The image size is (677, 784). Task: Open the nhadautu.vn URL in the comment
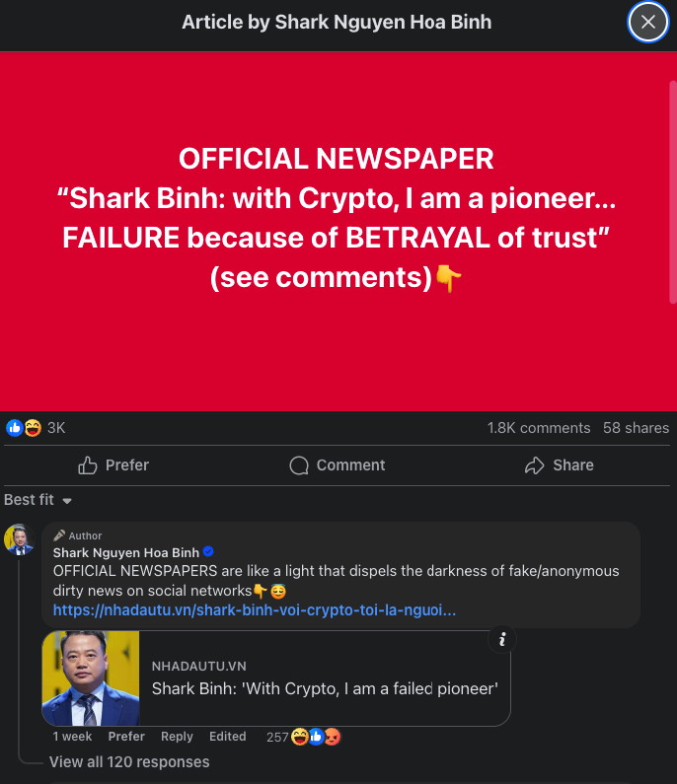click(x=255, y=610)
